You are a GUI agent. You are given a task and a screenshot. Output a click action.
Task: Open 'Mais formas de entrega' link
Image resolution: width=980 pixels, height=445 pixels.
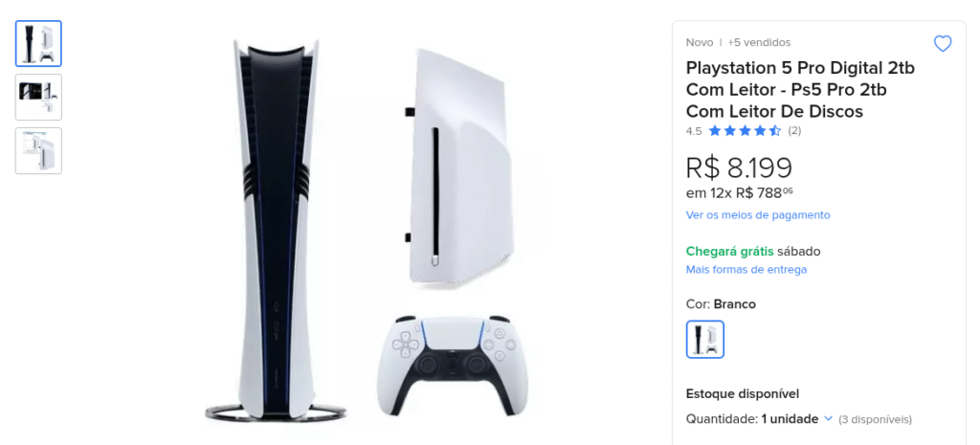click(746, 269)
